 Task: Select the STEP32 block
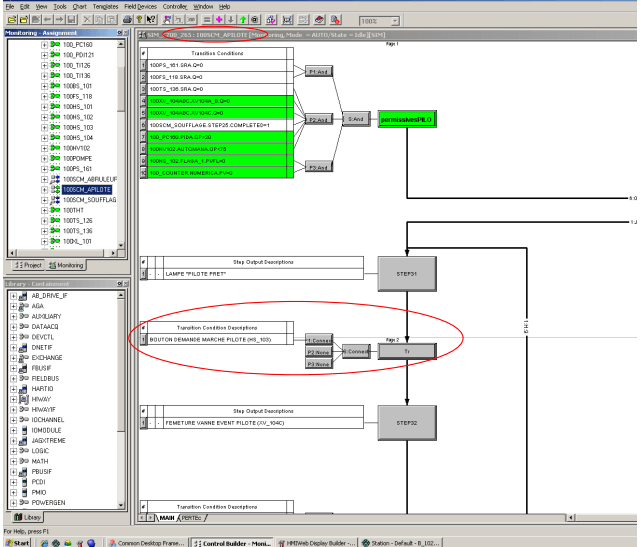407,423
